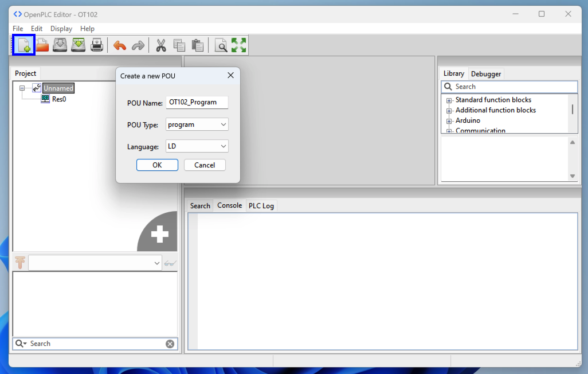The width and height of the screenshot is (588, 374).
Task: Select Standard function blocks library entry
Action: click(493, 100)
